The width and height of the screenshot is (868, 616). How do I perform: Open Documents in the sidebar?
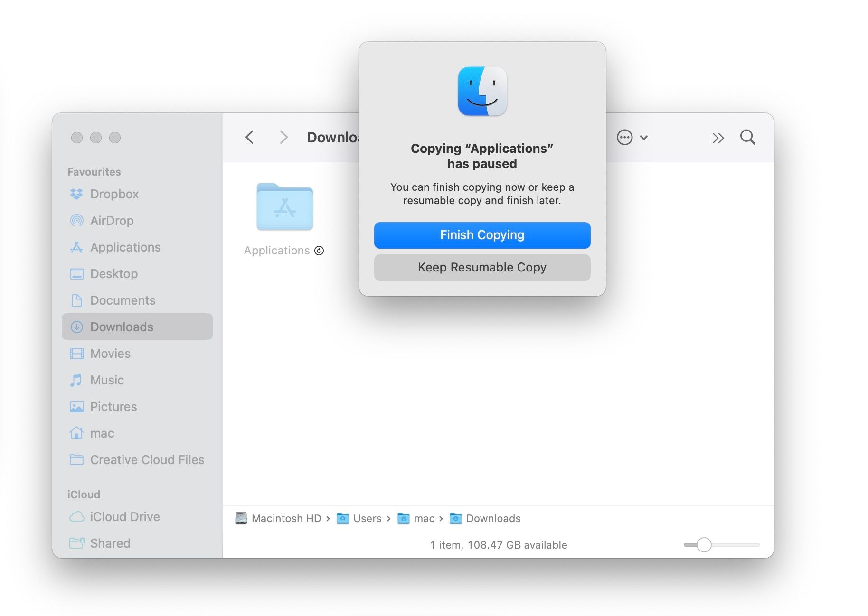pyautogui.click(x=137, y=300)
